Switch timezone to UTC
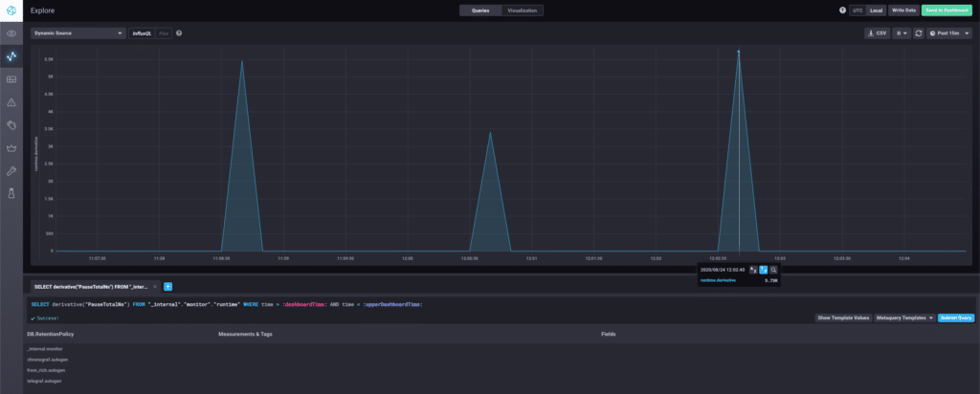Image resolution: width=980 pixels, height=394 pixels. point(857,10)
